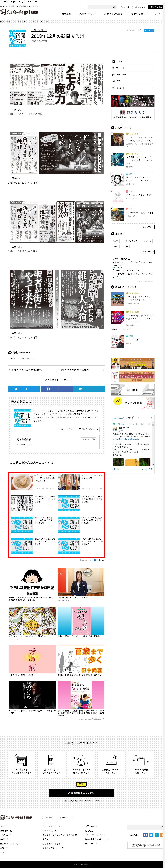Select the #シンギュラリティ tag
The width and height of the screenshot is (165, 868).
click(x=131, y=241)
